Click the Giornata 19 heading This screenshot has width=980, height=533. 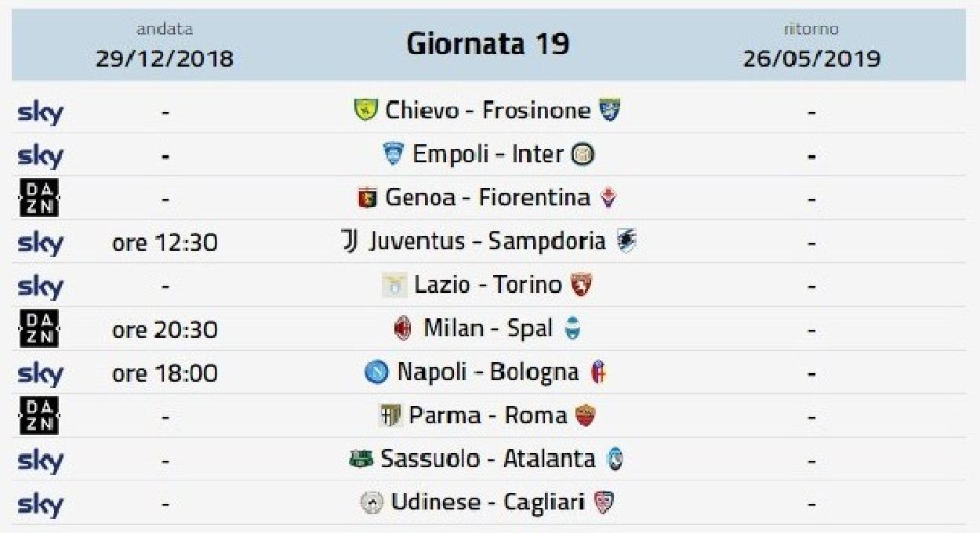pos(488,44)
